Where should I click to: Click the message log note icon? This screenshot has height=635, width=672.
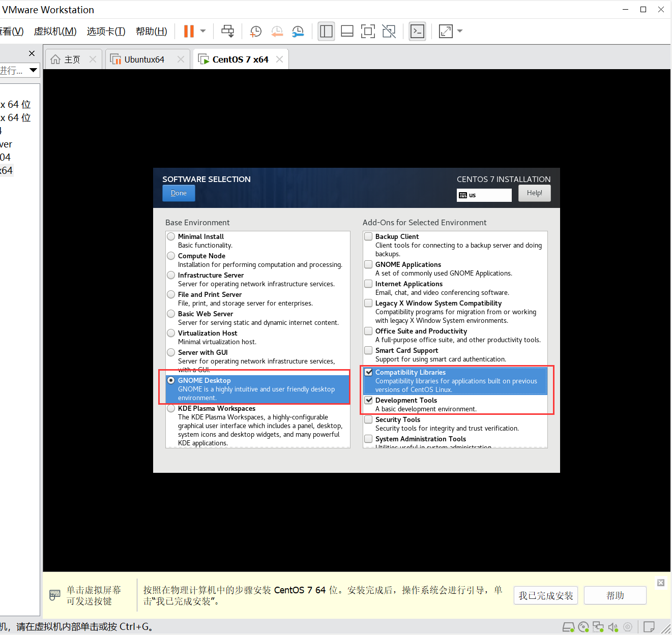click(649, 627)
